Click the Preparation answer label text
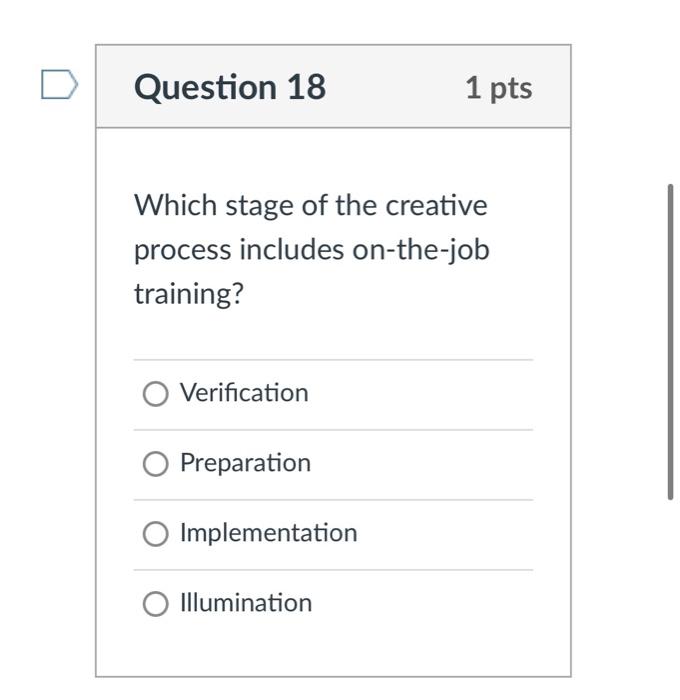This screenshot has width=680, height=700. (x=245, y=463)
